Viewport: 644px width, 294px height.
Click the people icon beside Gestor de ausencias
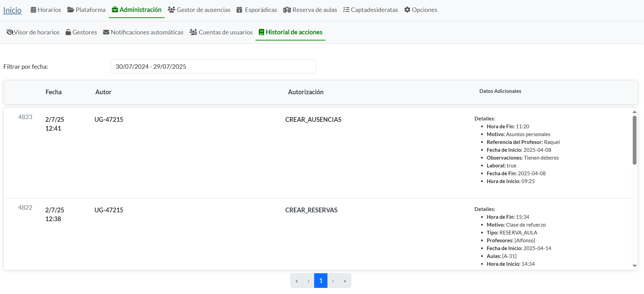click(x=171, y=10)
